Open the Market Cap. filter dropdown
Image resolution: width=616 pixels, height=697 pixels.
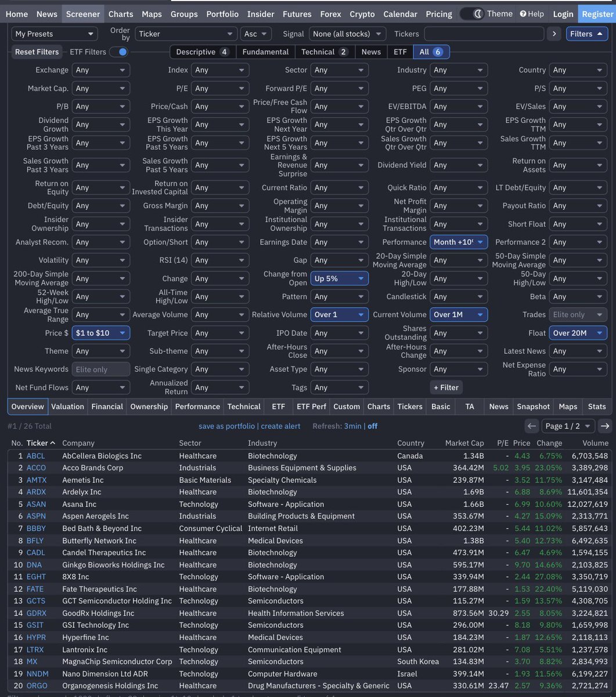click(101, 88)
